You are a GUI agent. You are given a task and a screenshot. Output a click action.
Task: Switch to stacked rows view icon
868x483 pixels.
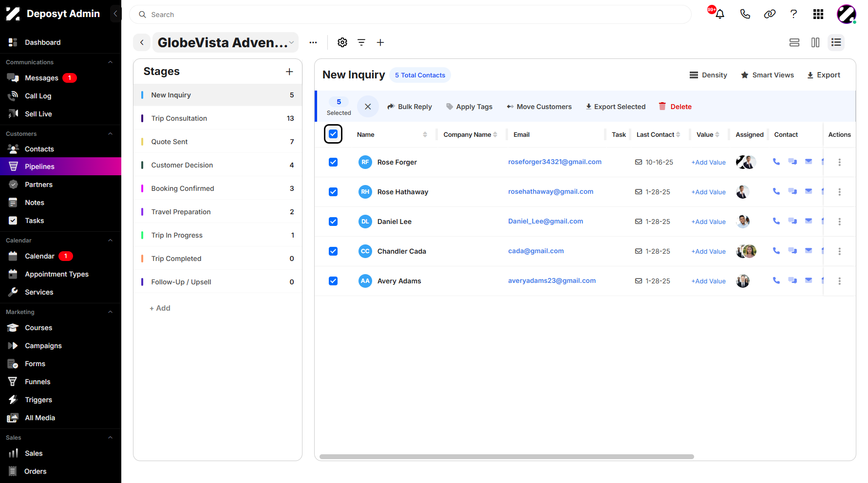[x=794, y=42]
